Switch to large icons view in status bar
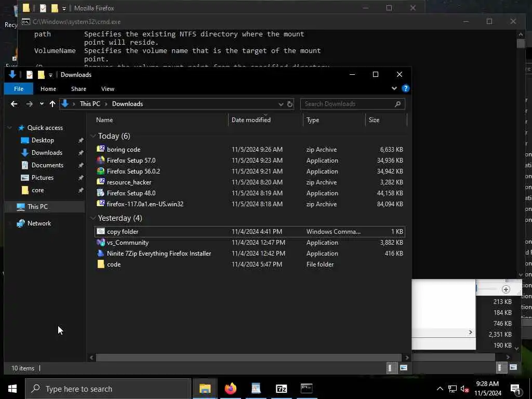 [403, 368]
